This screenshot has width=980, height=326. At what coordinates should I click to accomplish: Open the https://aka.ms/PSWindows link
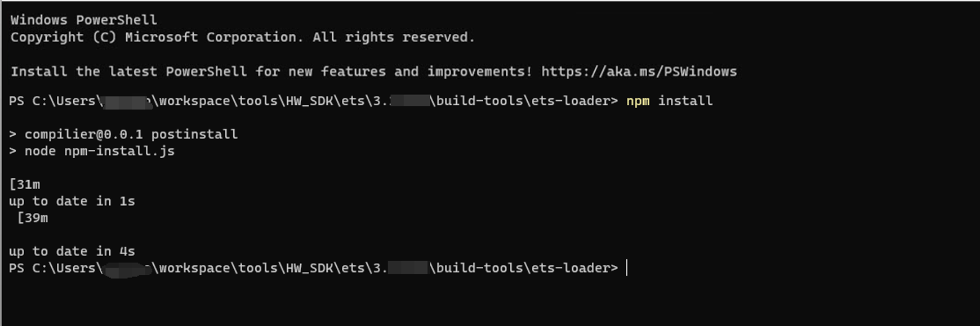[x=639, y=72]
